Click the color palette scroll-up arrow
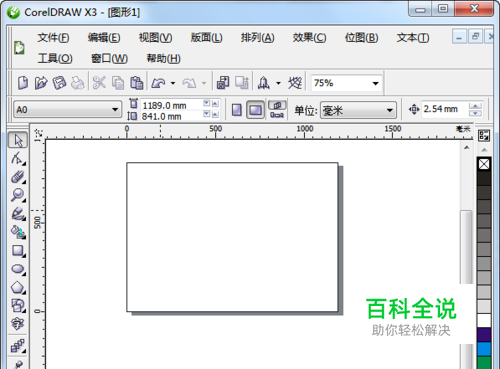 tap(484, 150)
